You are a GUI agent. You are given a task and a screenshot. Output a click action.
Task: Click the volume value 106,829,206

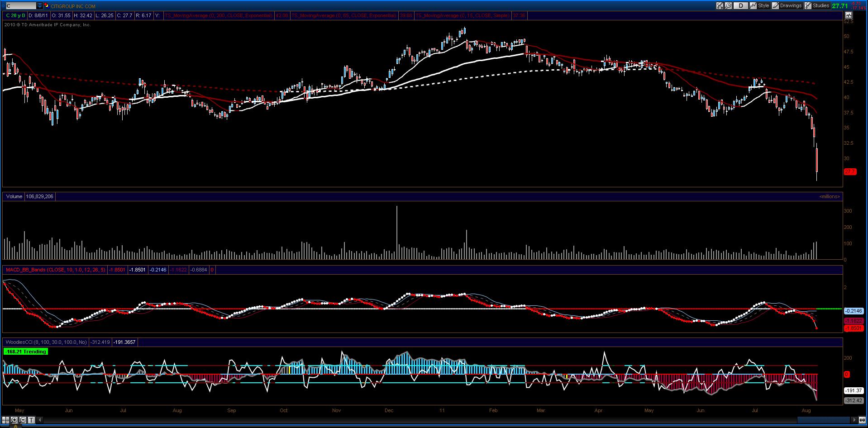[39, 196]
